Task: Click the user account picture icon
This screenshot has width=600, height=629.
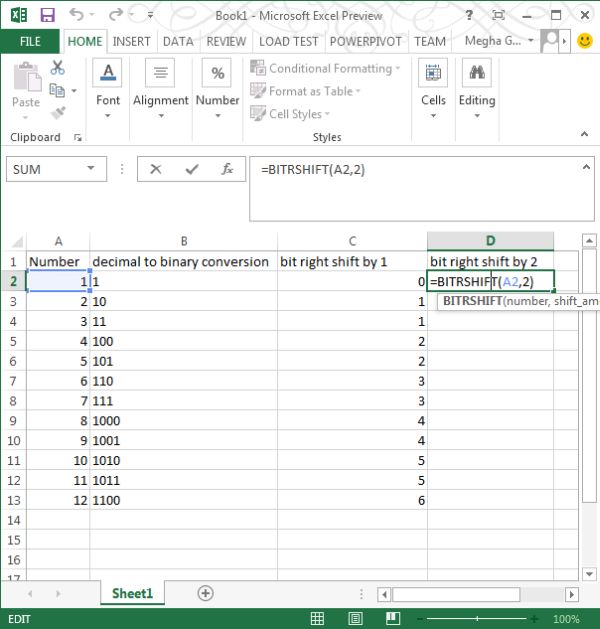Action: coord(550,41)
